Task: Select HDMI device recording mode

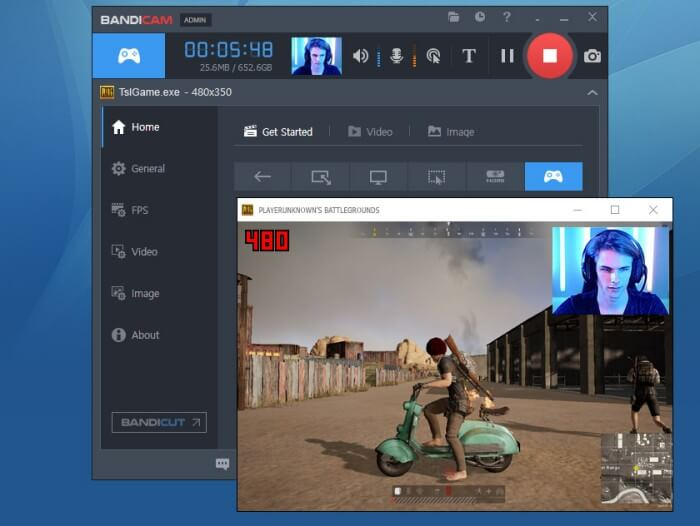Action: click(495, 177)
